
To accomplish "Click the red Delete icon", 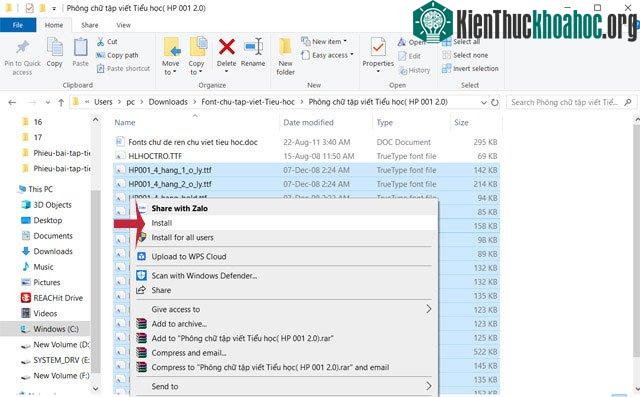I will coord(227,47).
